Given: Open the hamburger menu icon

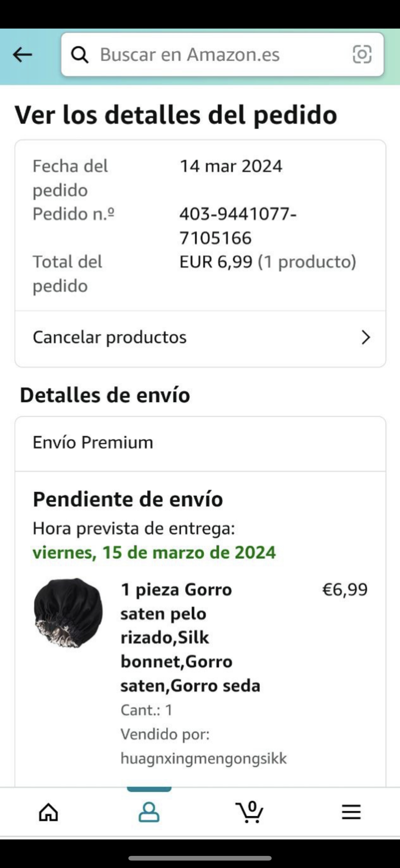Looking at the screenshot, I should click(x=351, y=812).
